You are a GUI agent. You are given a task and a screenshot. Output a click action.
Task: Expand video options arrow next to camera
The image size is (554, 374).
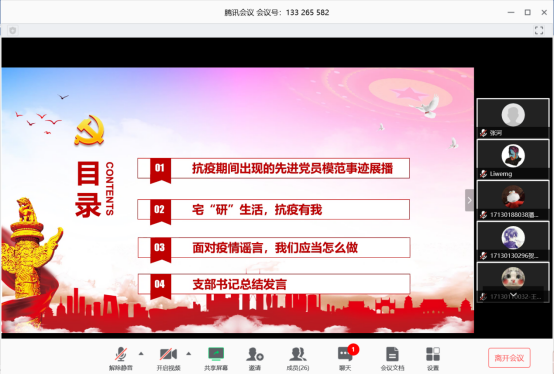point(189,354)
